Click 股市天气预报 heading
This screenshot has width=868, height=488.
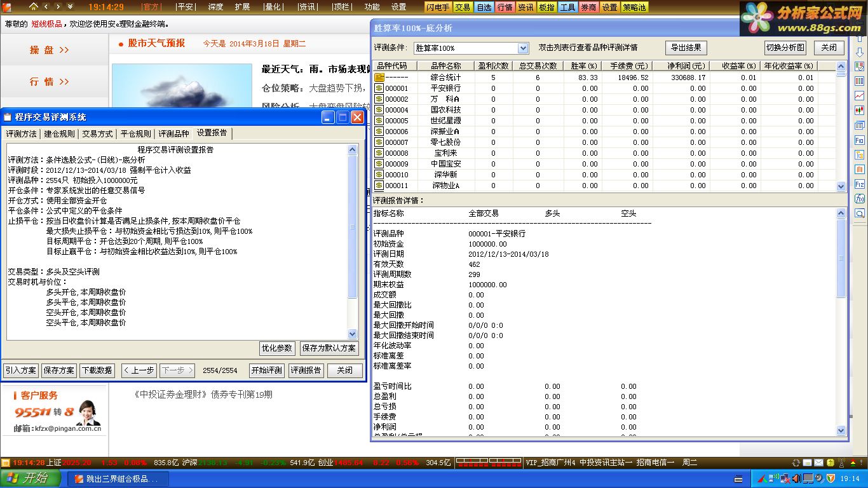point(156,43)
